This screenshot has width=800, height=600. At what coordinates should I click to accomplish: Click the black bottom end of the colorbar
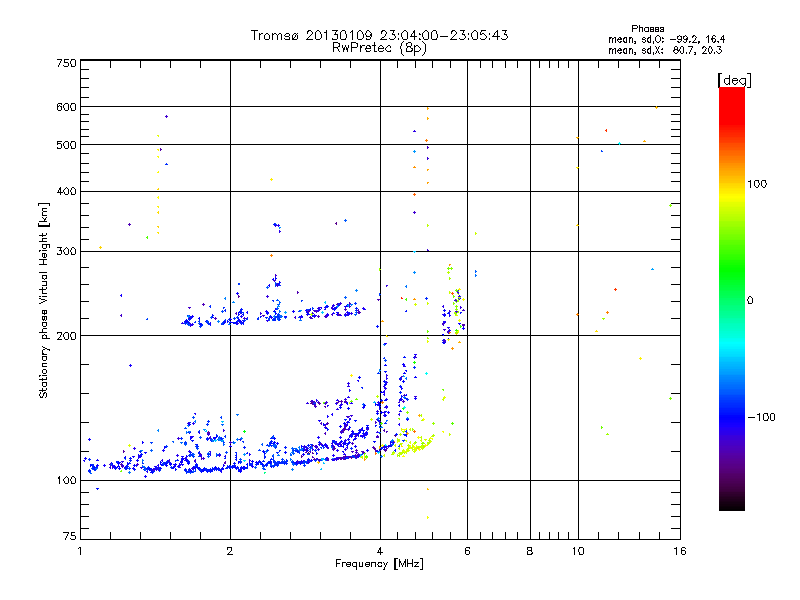pyautogui.click(x=732, y=503)
